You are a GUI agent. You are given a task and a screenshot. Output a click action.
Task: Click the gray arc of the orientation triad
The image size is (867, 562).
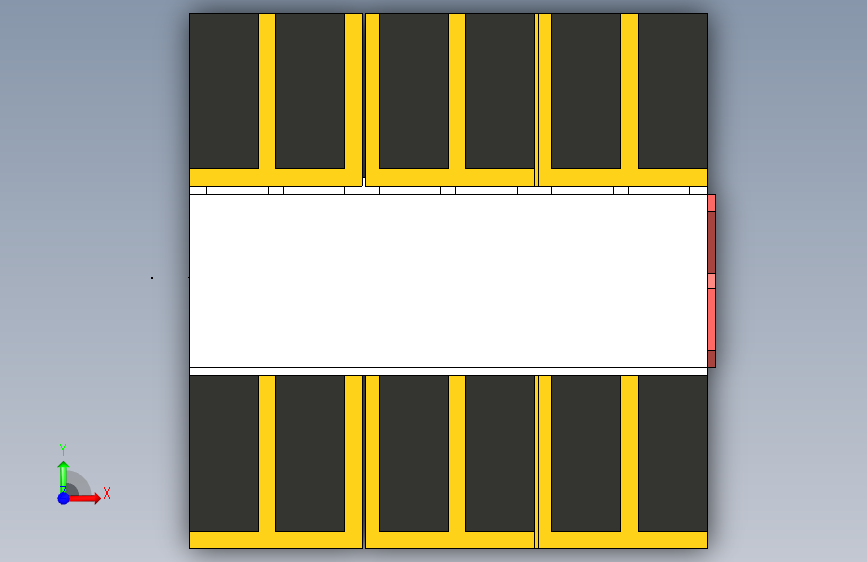point(81,482)
